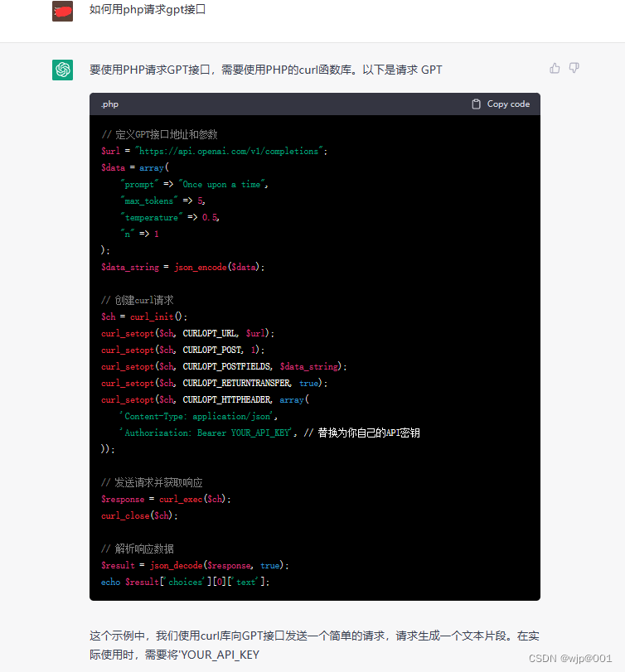Click the "max_tokens" => 5 line
This screenshot has width=625, height=672.
pyautogui.click(x=163, y=201)
